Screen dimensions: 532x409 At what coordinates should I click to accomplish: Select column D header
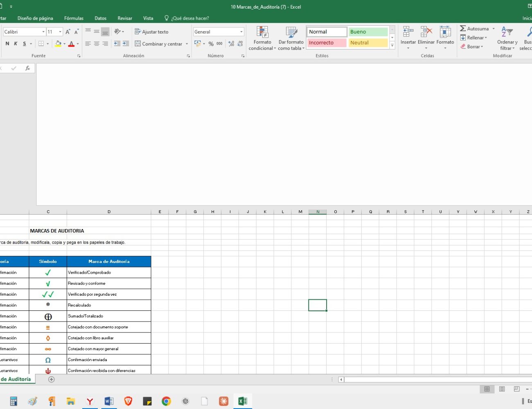109,211
